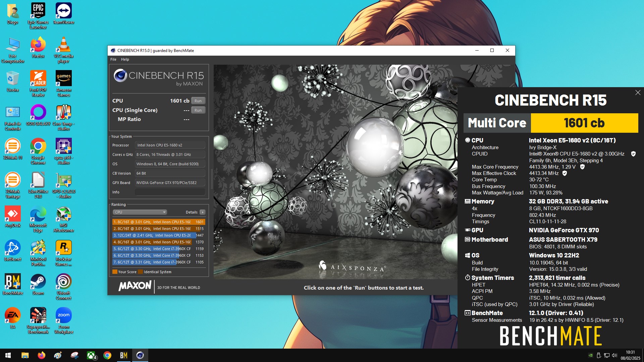644x362 pixels.
Task: Click the ASUS SABERTOOTH X79 motherboard text
Action: (563, 240)
